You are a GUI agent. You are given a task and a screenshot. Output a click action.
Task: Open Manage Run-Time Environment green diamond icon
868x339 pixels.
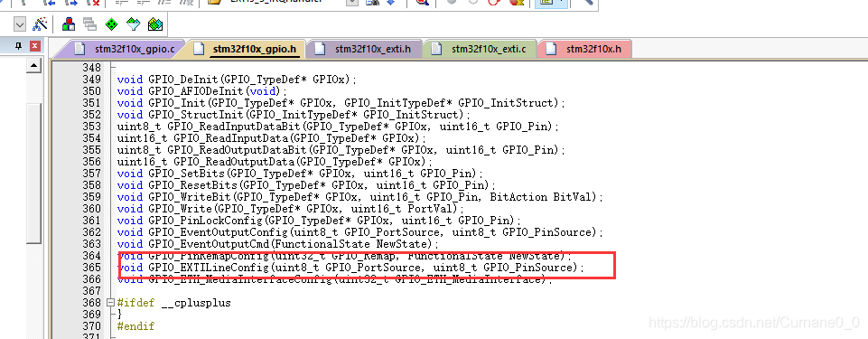pos(112,24)
